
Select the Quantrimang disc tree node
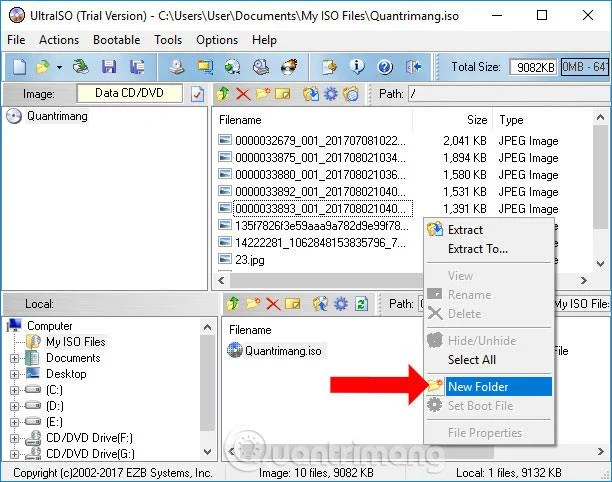[x=57, y=116]
